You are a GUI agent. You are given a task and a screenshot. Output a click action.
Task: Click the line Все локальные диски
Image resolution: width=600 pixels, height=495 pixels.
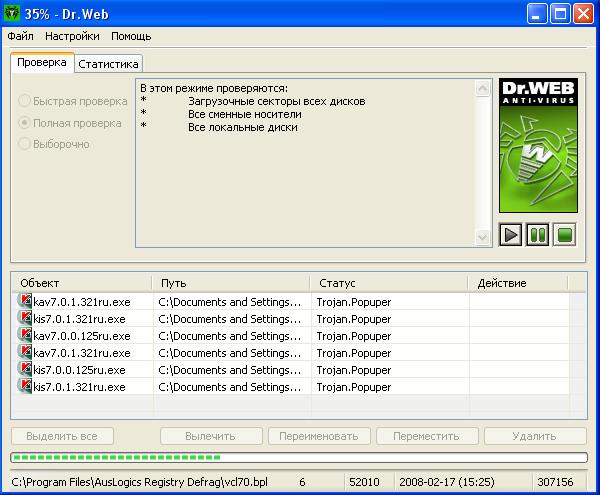coord(243,127)
